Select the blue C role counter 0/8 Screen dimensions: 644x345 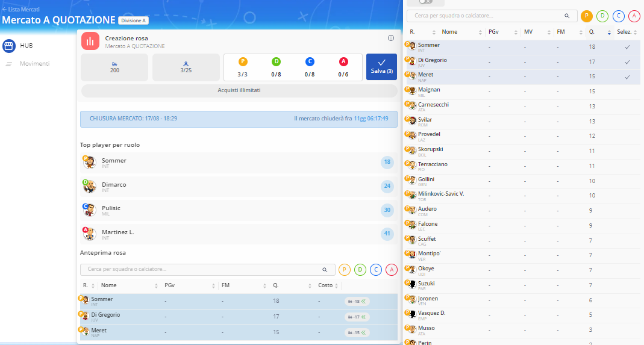point(310,67)
